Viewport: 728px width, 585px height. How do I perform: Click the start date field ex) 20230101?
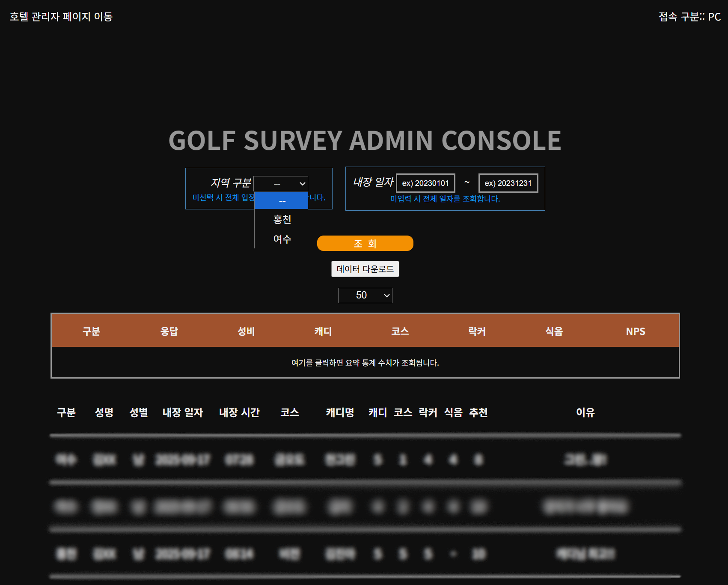click(425, 183)
